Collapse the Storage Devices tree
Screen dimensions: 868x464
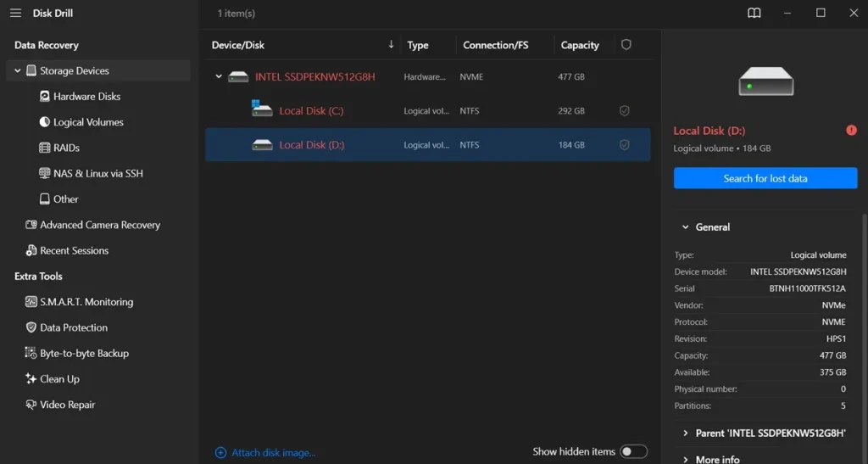coord(18,70)
